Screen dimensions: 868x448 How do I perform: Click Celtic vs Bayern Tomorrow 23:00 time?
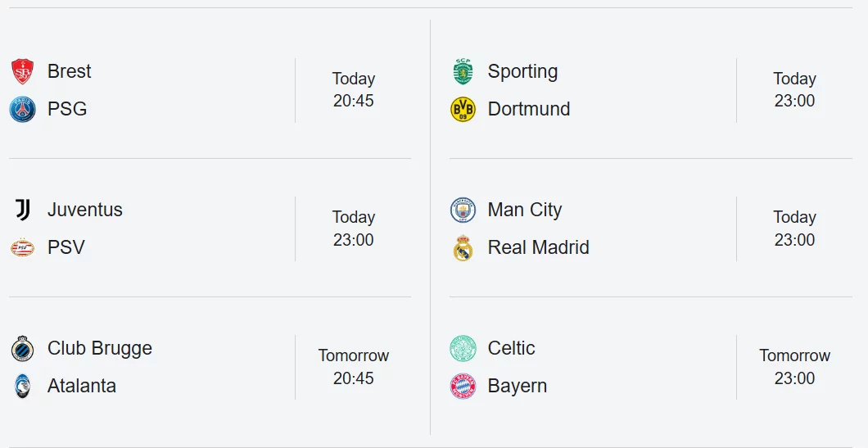(x=794, y=367)
